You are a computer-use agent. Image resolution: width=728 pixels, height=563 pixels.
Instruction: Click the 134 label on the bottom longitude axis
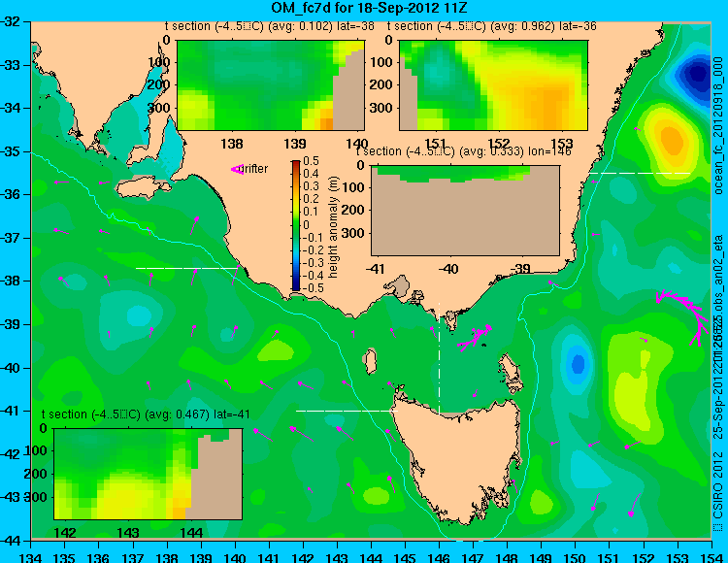31,556
